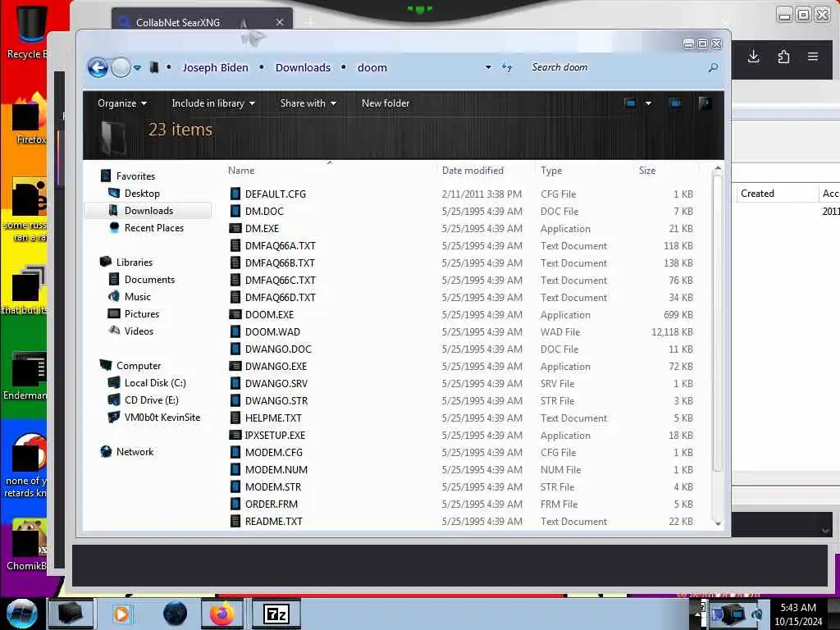Click the Downloads breadcrumb in address bar

pyautogui.click(x=303, y=67)
